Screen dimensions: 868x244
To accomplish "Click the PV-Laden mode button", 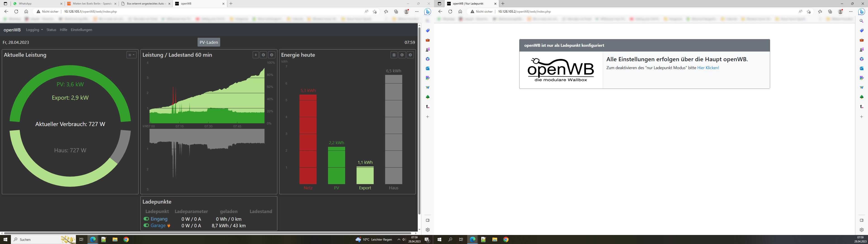I will (209, 42).
